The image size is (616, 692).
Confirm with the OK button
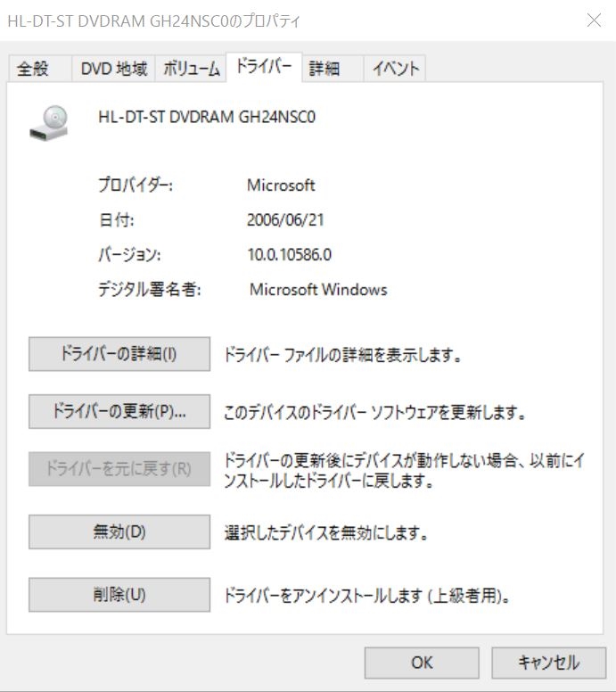pos(422,663)
